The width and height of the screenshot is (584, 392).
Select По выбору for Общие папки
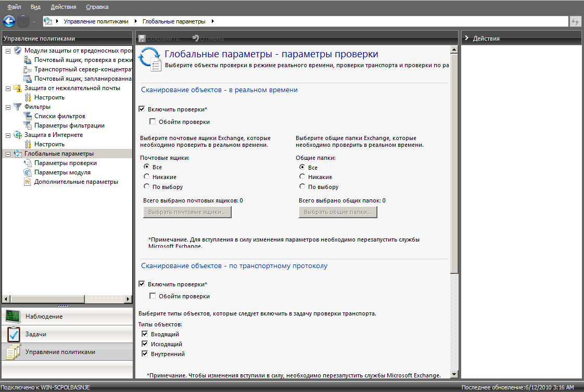(x=302, y=186)
